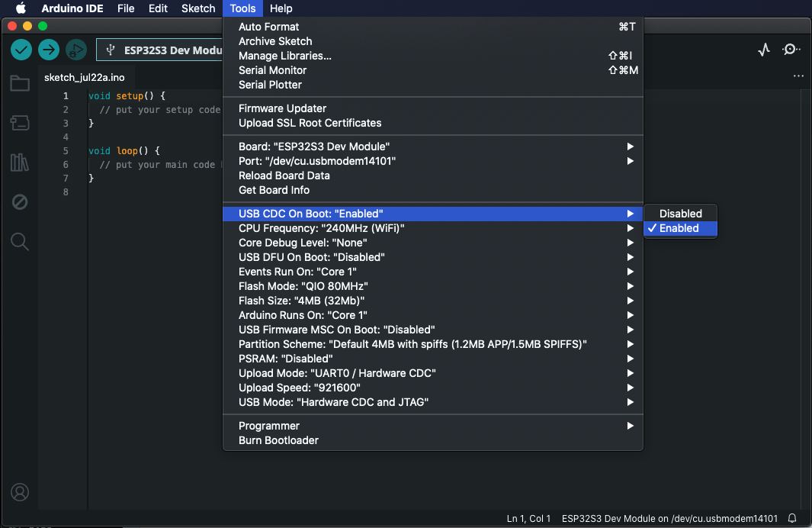Expand the Core Debug Level submenu

(433, 243)
